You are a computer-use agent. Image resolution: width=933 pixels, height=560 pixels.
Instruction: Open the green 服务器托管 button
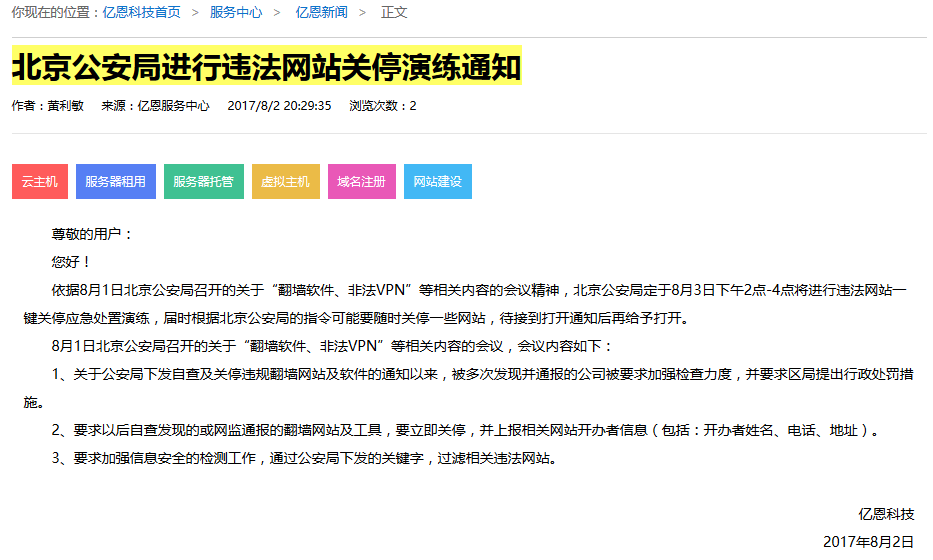203,182
